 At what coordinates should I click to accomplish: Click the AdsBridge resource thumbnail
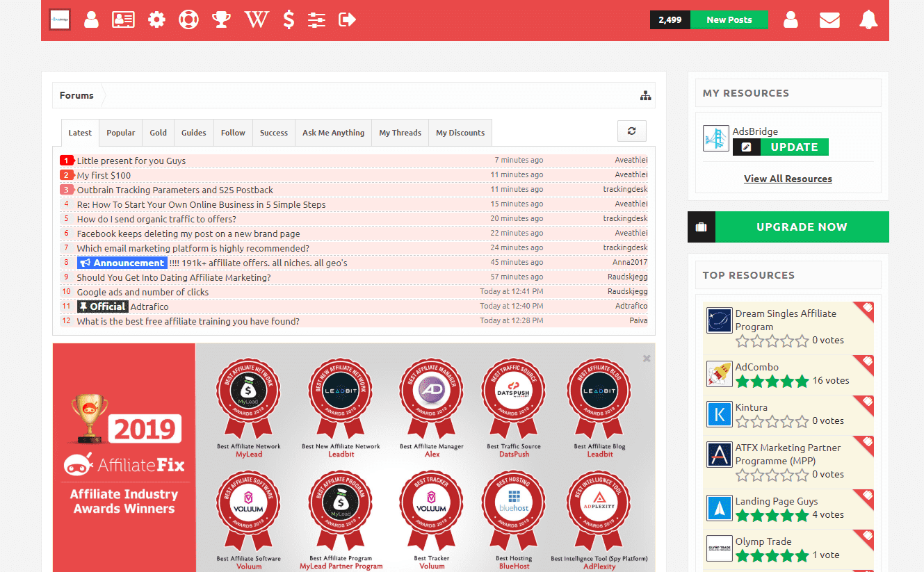coord(715,138)
